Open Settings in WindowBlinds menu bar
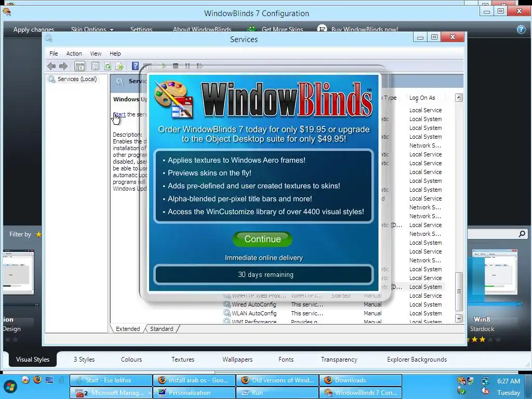This screenshot has height=399, width=532. pyautogui.click(x=141, y=29)
